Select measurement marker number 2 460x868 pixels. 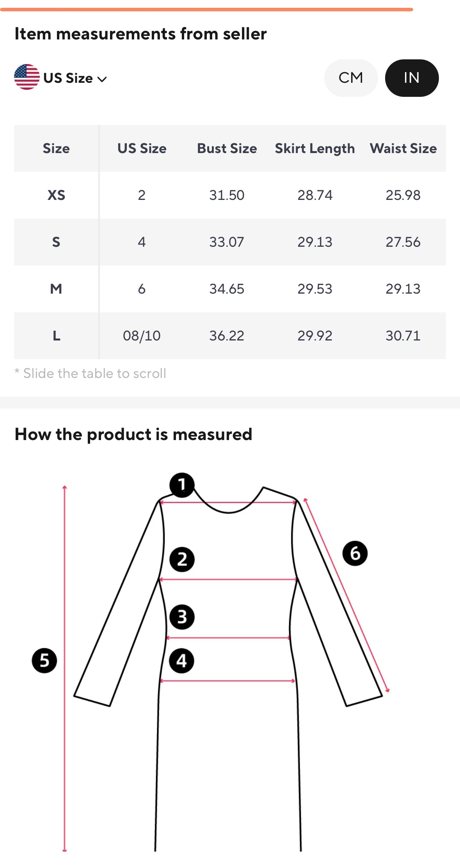click(182, 560)
